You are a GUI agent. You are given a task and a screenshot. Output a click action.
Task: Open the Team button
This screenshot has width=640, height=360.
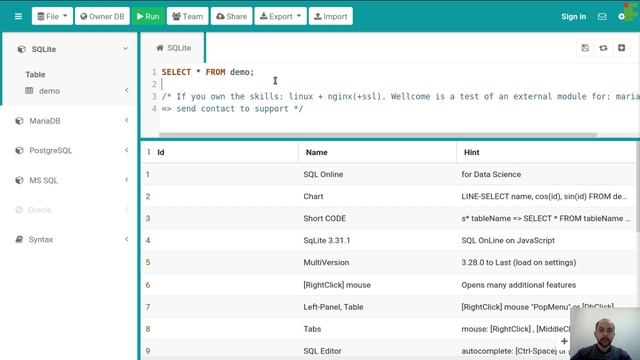point(187,16)
